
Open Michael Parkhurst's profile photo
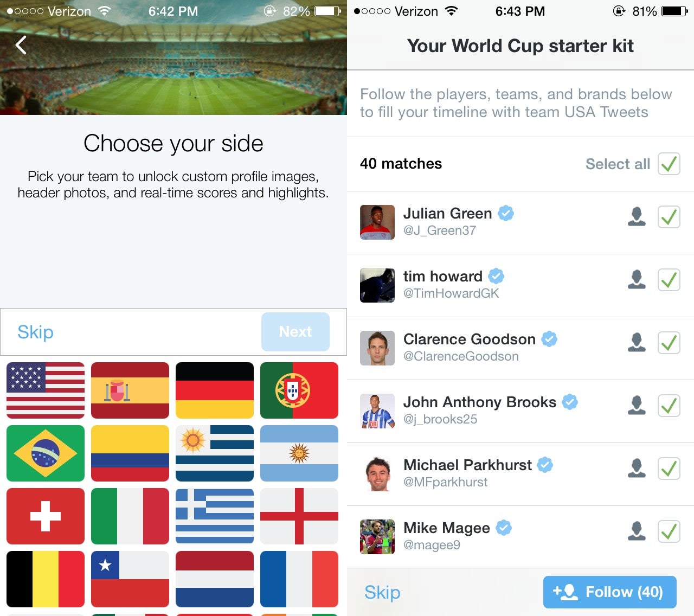click(377, 474)
